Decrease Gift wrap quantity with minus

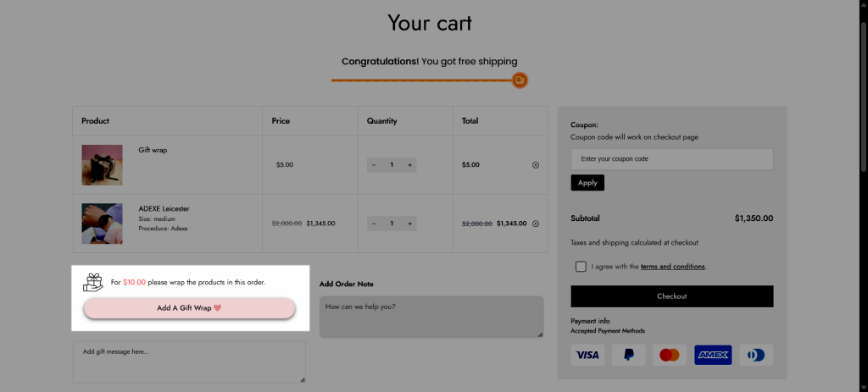[374, 165]
